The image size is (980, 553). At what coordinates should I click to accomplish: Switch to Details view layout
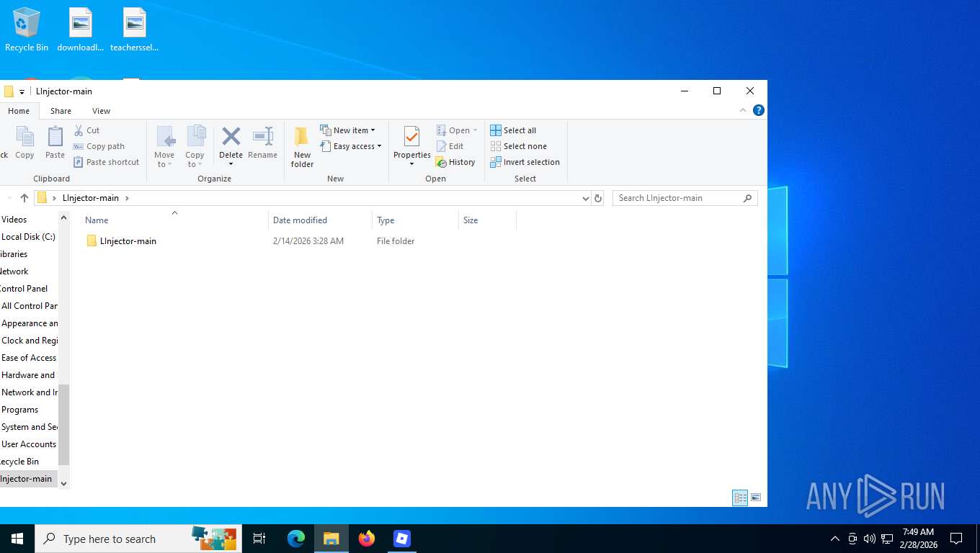740,498
